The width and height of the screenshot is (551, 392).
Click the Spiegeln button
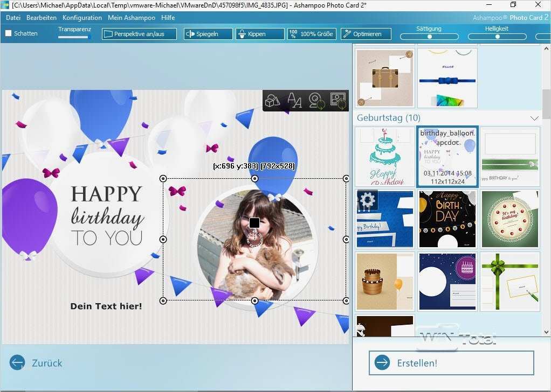(x=208, y=34)
